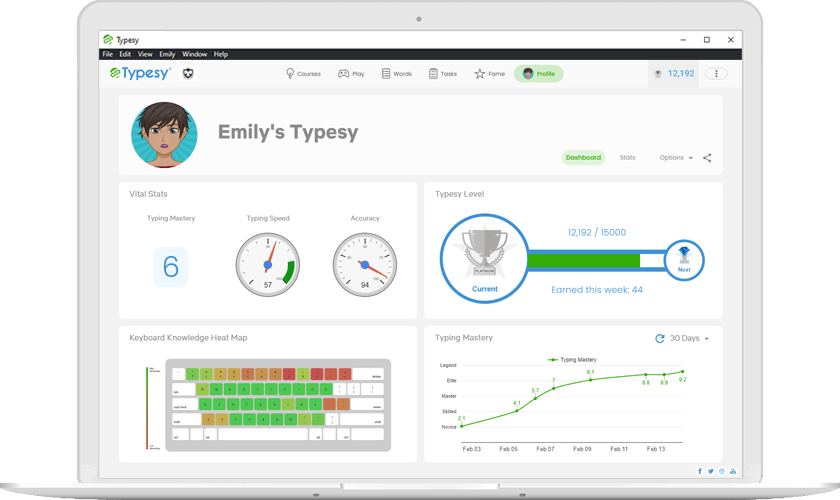This screenshot has width=840, height=500.
Task: Open the File menu
Action: click(x=108, y=54)
